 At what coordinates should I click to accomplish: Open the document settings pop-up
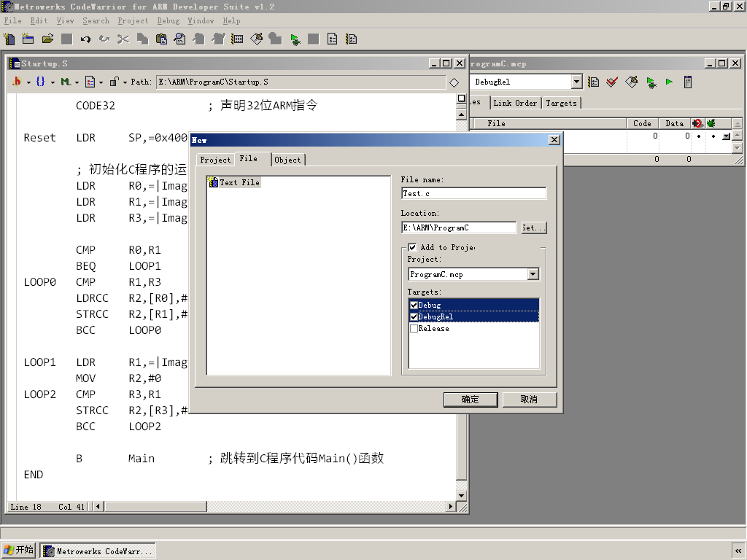click(94, 82)
